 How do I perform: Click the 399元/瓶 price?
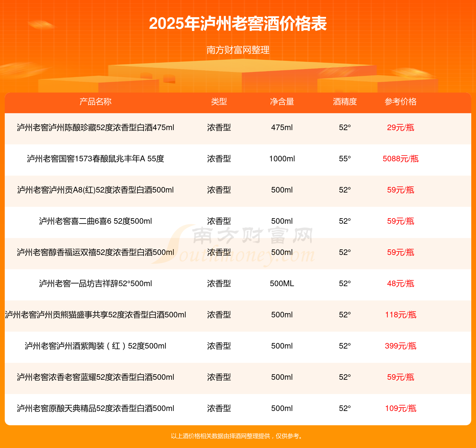pos(401,346)
